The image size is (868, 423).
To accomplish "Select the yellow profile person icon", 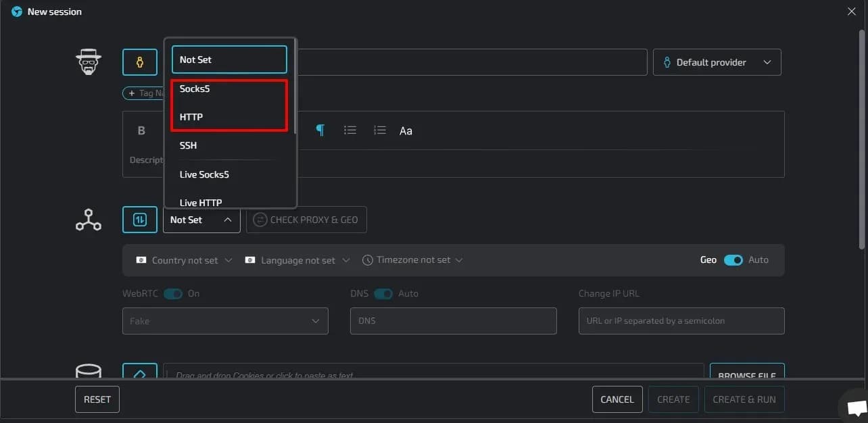I will click(139, 61).
